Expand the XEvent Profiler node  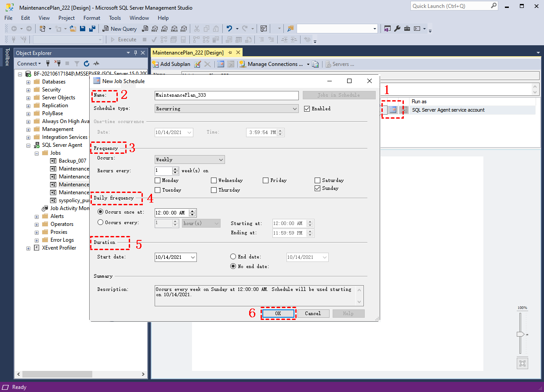(x=29, y=248)
